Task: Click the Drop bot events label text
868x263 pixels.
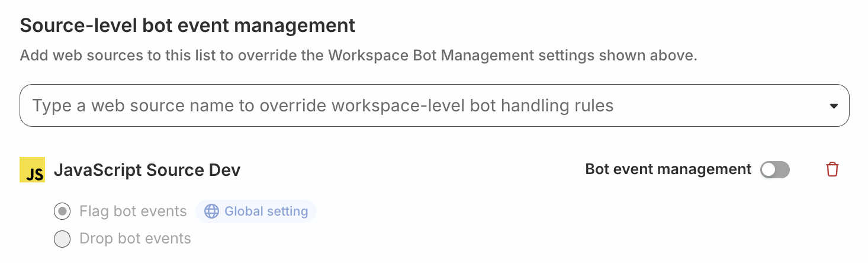Action: (135, 239)
